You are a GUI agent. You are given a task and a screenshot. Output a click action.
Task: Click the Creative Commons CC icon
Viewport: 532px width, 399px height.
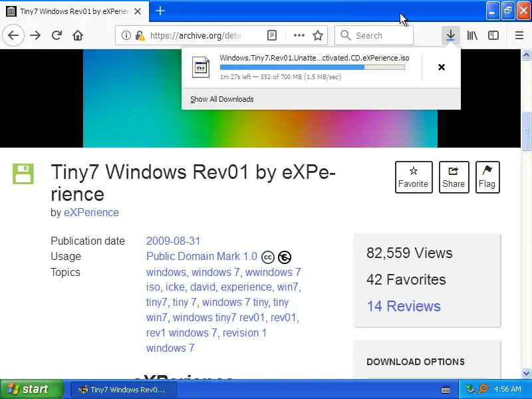coord(268,257)
